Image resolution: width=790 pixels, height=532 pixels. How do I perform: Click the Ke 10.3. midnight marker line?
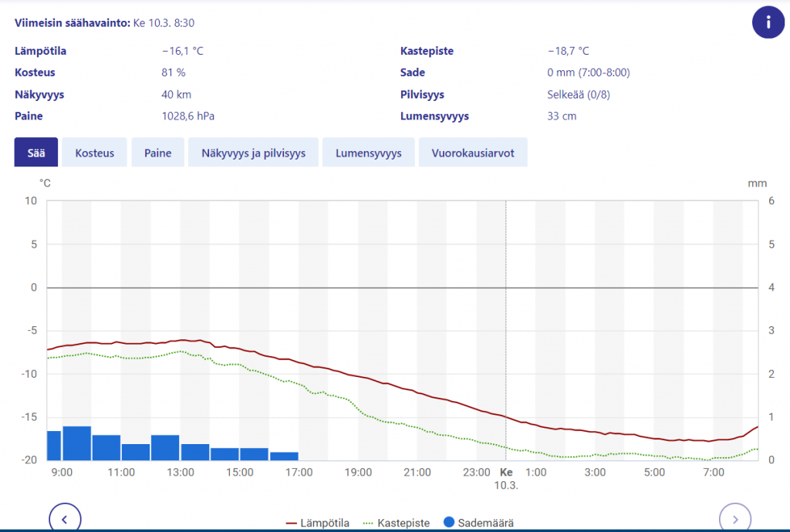point(506,330)
